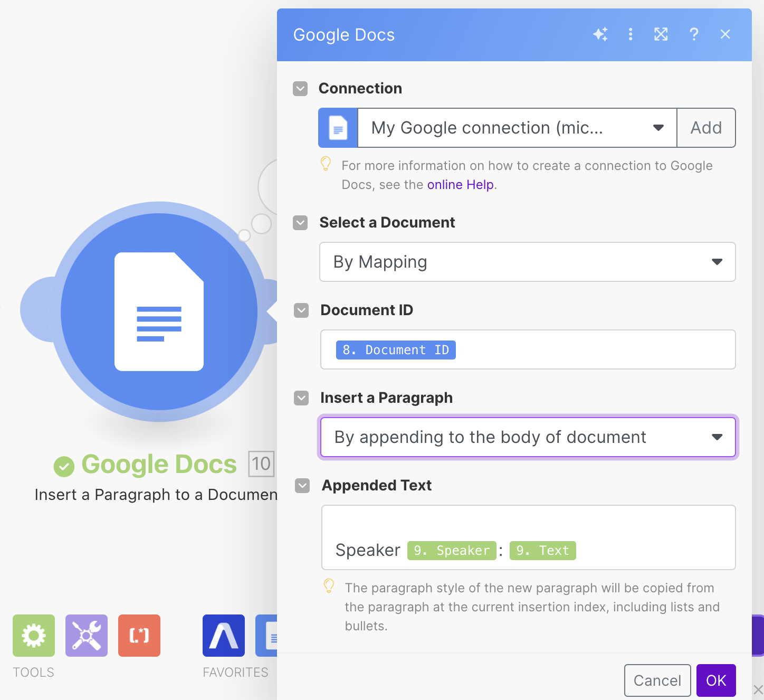Open the three-dot options menu in header
The width and height of the screenshot is (764, 700).
tap(631, 34)
